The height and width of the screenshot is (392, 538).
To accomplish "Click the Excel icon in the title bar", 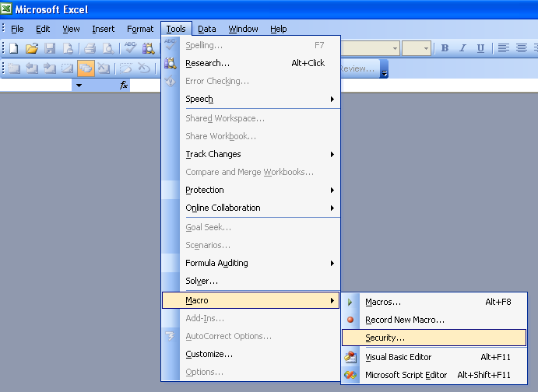I will click(x=6, y=9).
